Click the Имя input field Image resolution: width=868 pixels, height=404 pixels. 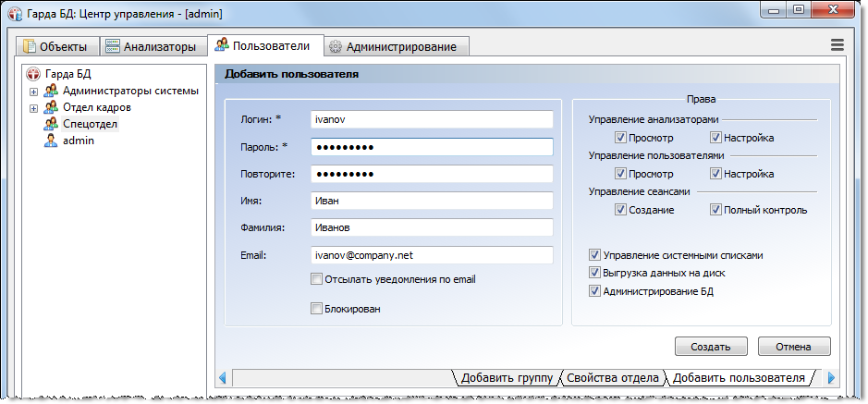coord(432,201)
